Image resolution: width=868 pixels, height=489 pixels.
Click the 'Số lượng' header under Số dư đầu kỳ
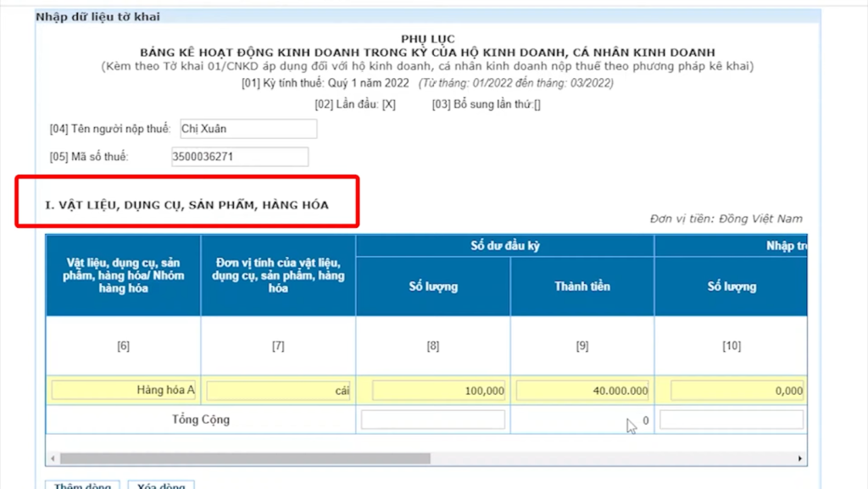click(x=433, y=286)
